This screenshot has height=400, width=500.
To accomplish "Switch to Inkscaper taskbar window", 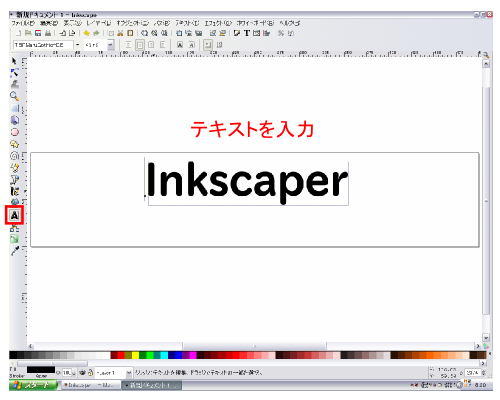I will pos(90,385).
